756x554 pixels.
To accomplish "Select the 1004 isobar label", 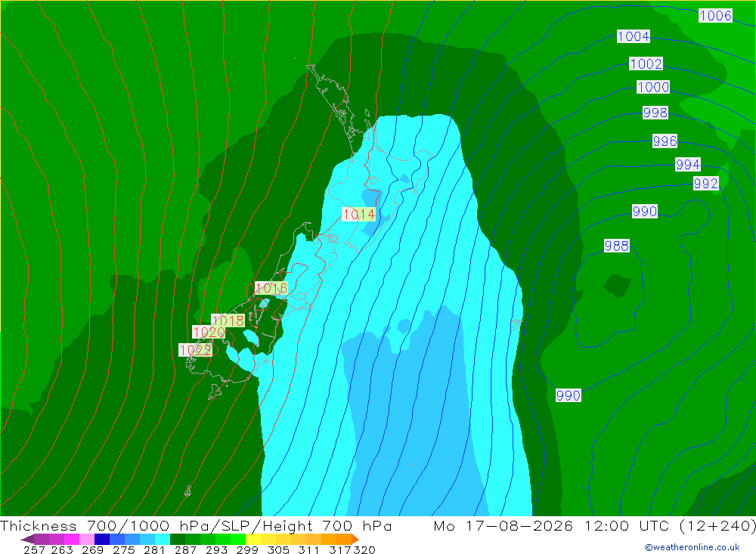I will tap(634, 36).
